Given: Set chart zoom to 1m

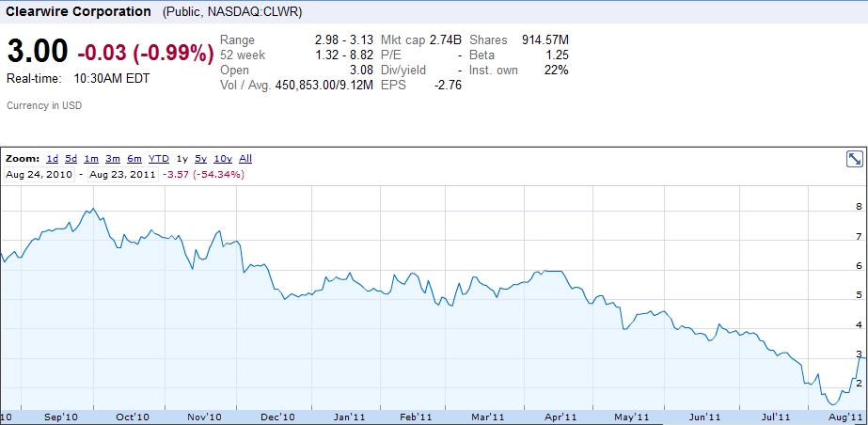Looking at the screenshot, I should point(91,159).
